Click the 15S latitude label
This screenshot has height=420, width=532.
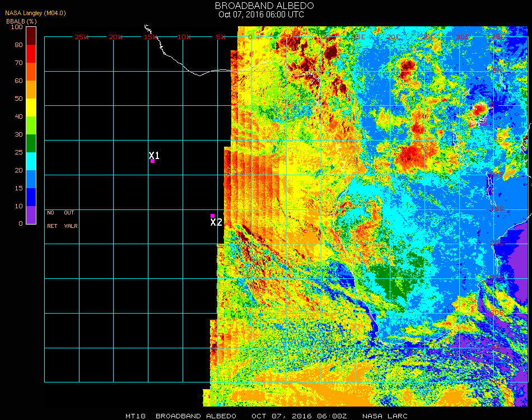pyautogui.click(x=497, y=209)
